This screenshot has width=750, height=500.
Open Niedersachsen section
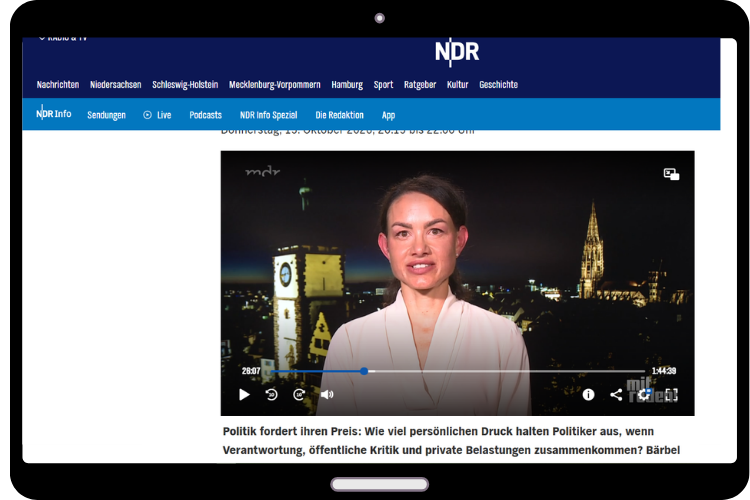coord(116,85)
